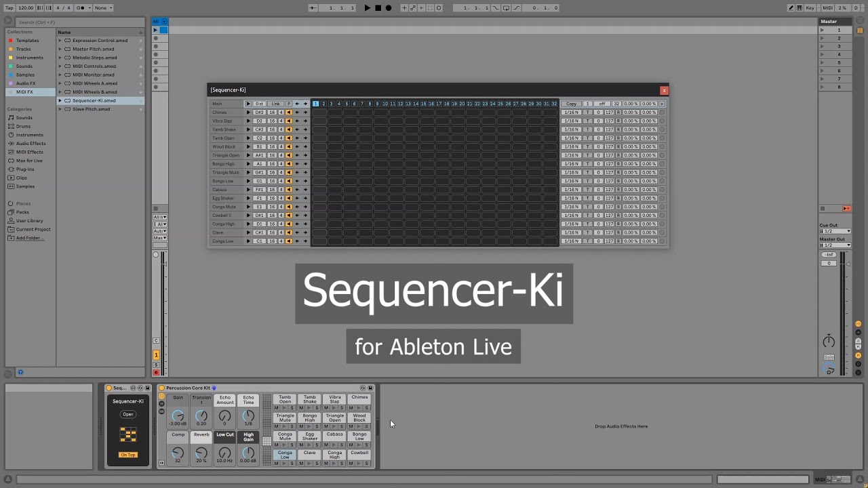Mute speaker icon for Vibra Slap row
This screenshot has width=868, height=488.
[289, 121]
